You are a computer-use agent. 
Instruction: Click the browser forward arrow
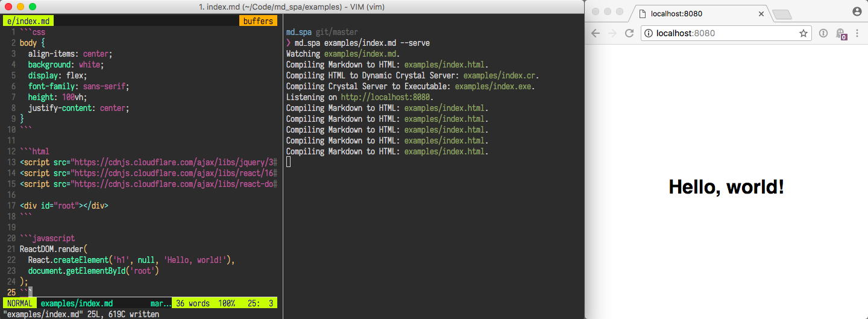pyautogui.click(x=612, y=33)
